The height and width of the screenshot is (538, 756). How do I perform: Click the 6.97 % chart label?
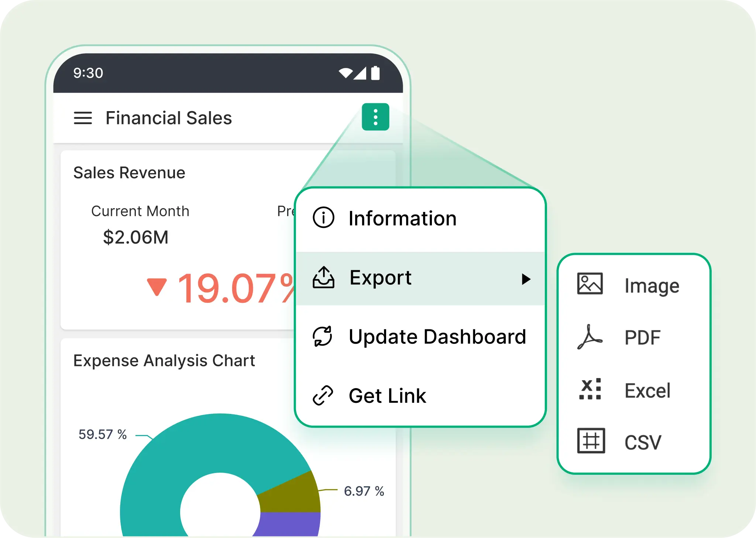coord(364,491)
